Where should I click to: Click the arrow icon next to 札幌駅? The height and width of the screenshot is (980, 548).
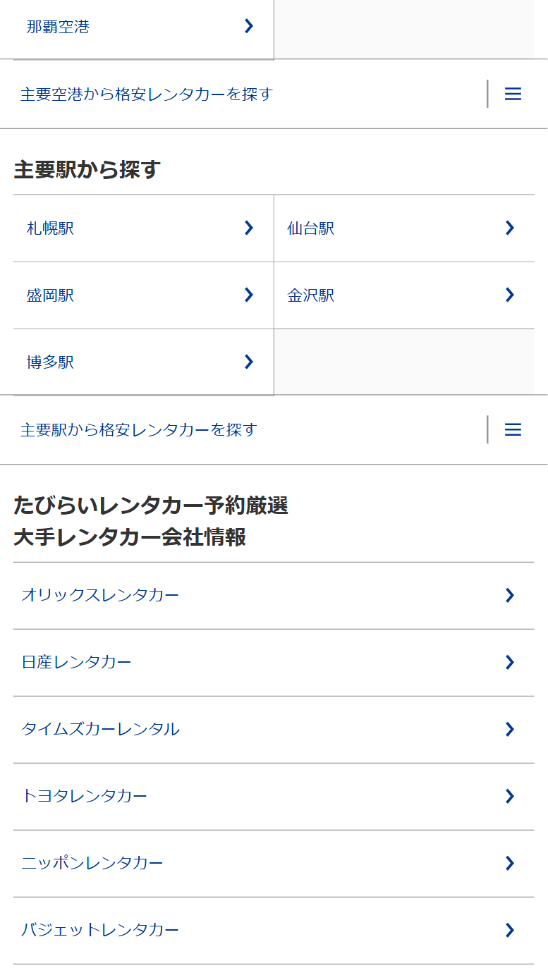tap(248, 228)
